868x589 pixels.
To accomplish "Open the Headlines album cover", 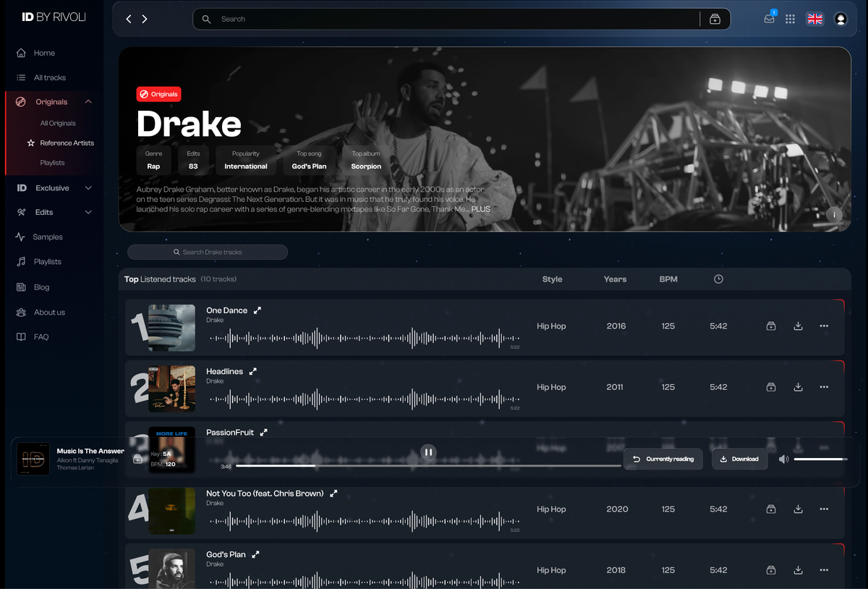I will point(171,389).
